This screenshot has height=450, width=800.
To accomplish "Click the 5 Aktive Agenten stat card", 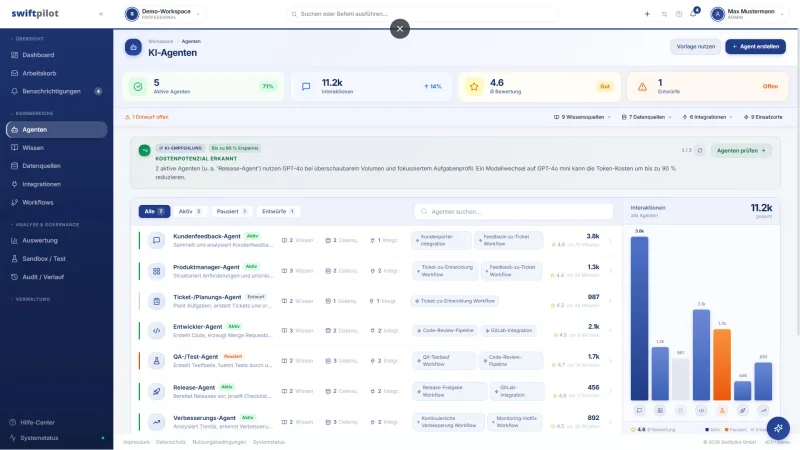I will (x=203, y=87).
